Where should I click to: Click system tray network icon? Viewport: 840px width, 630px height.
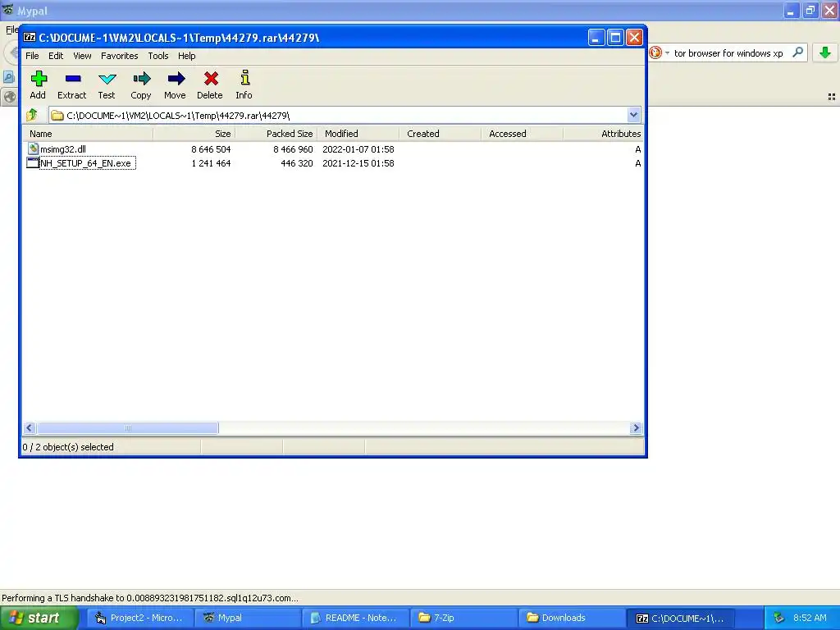click(x=779, y=618)
